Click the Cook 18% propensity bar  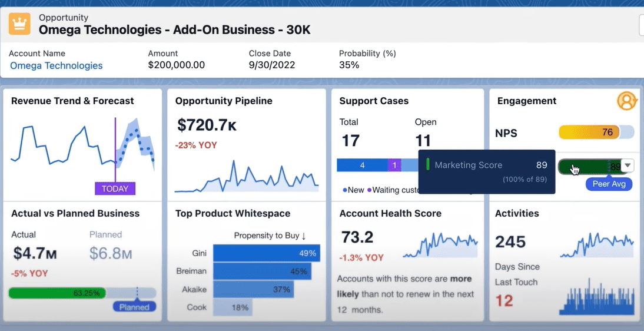point(233,307)
